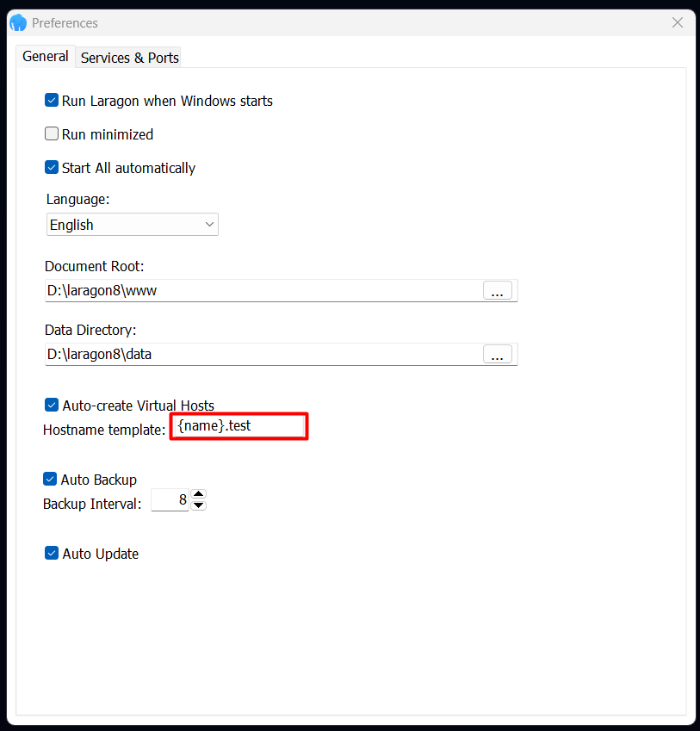The width and height of the screenshot is (700, 731).
Task: Enable Run minimized
Action: [x=51, y=133]
